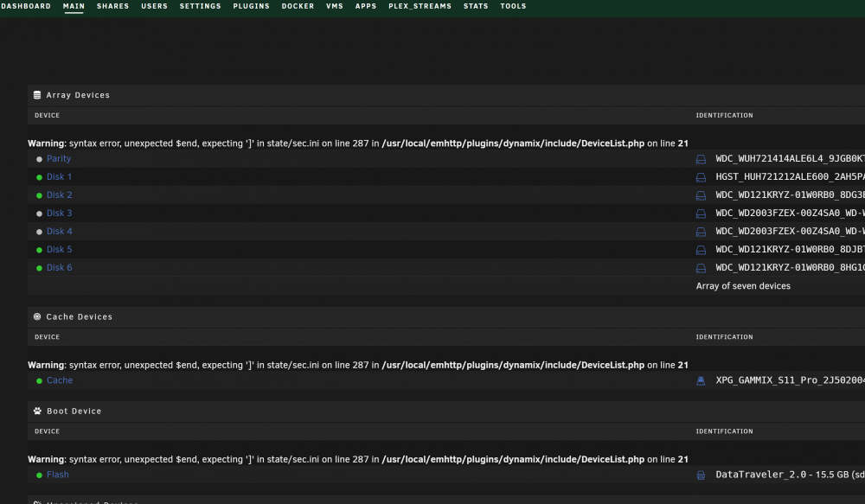Click the Disk 1 green status dot
This screenshot has width=865, height=504.
tap(39, 177)
